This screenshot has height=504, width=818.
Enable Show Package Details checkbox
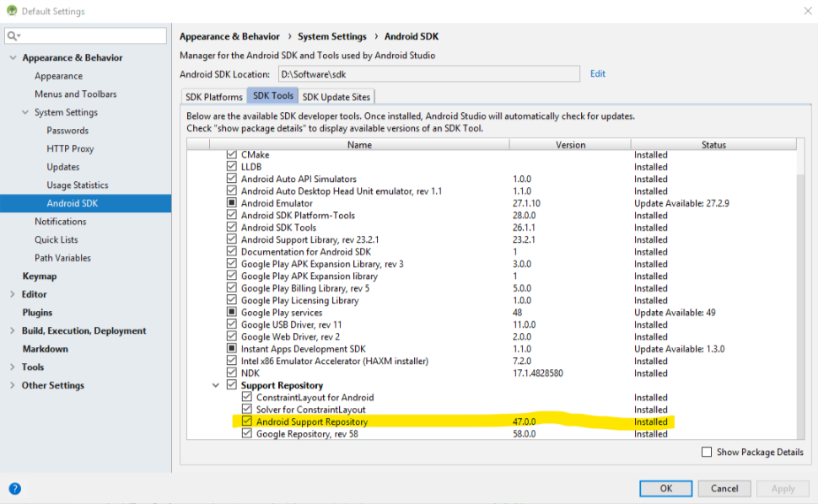(707, 452)
